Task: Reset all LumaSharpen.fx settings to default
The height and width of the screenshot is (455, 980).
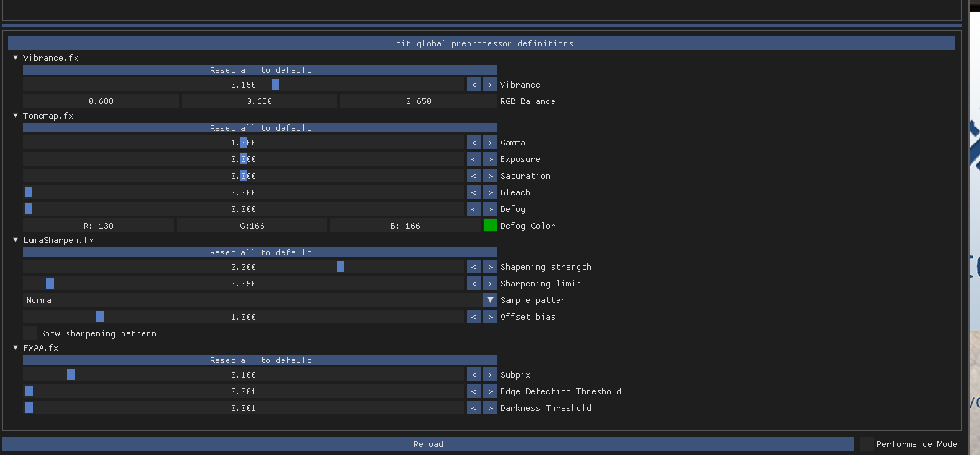Action: point(260,252)
